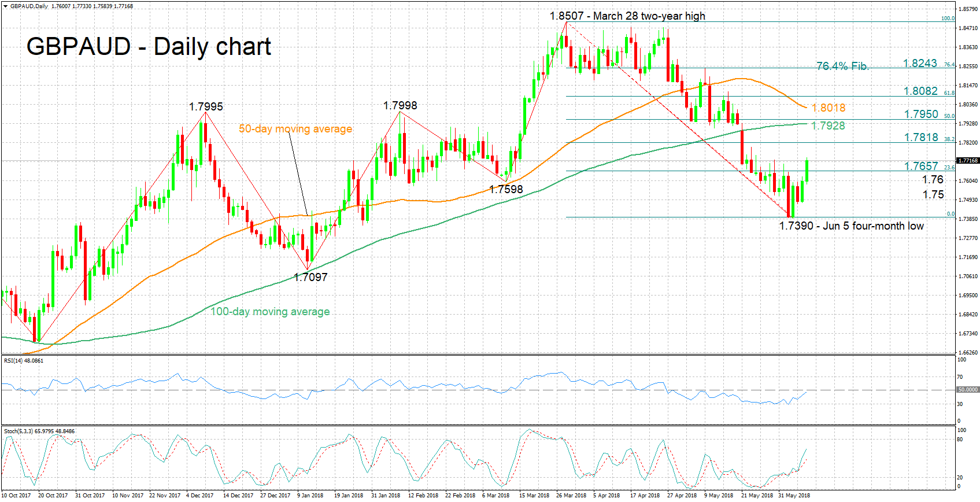Click the current price marker 1.77168
This screenshot has width=980, height=502.
point(968,160)
